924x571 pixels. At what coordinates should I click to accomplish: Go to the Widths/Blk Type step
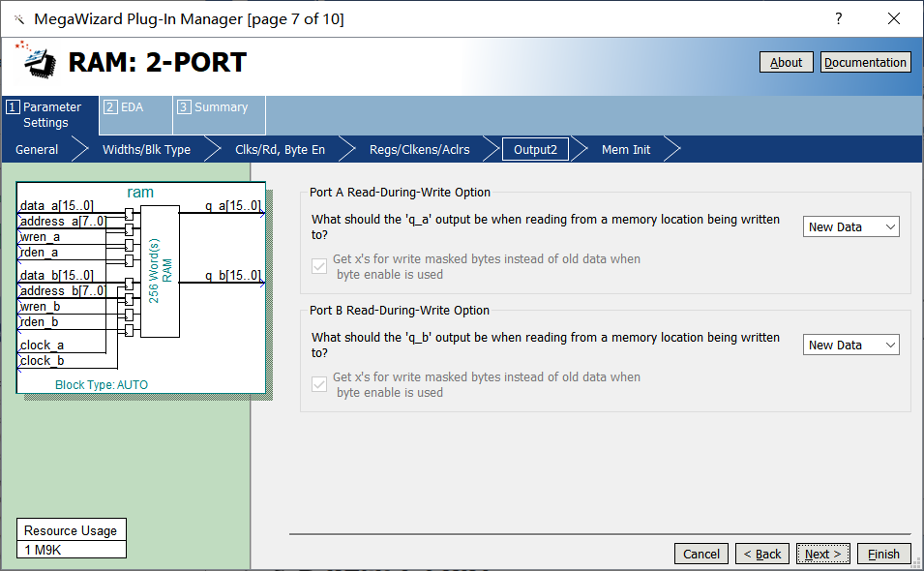[x=146, y=149]
